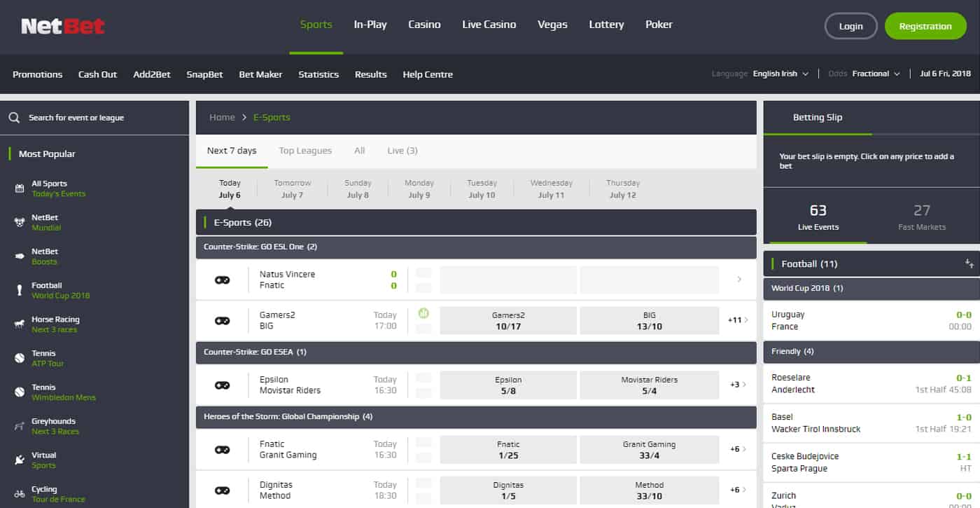Viewport: 980px width, 508px height.
Task: Open the Bet Maker link
Action: tap(260, 74)
